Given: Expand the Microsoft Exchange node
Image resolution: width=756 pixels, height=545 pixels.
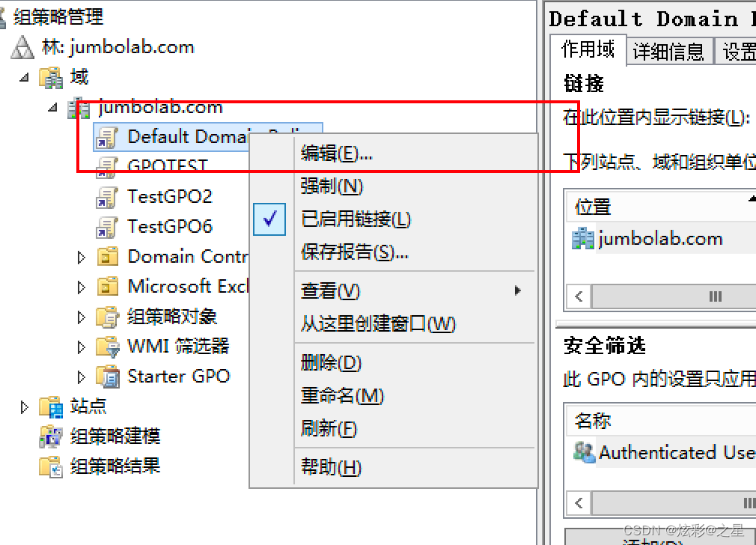Looking at the screenshot, I should click(81, 287).
